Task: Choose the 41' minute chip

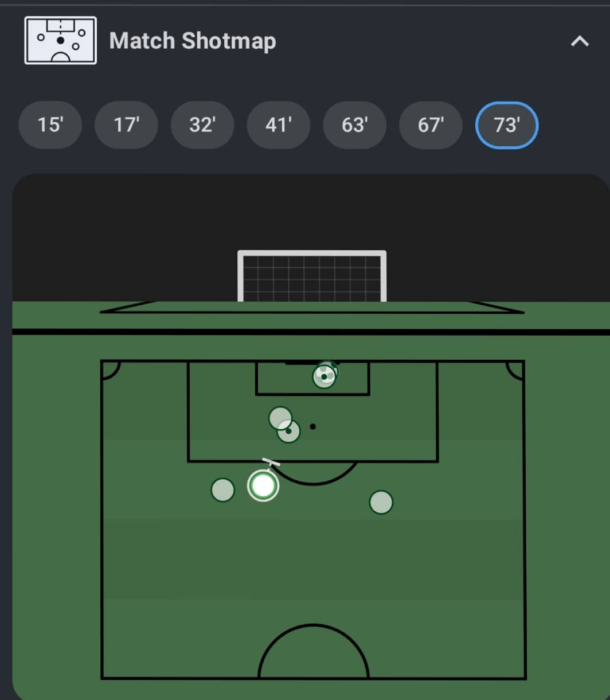Action: [279, 125]
